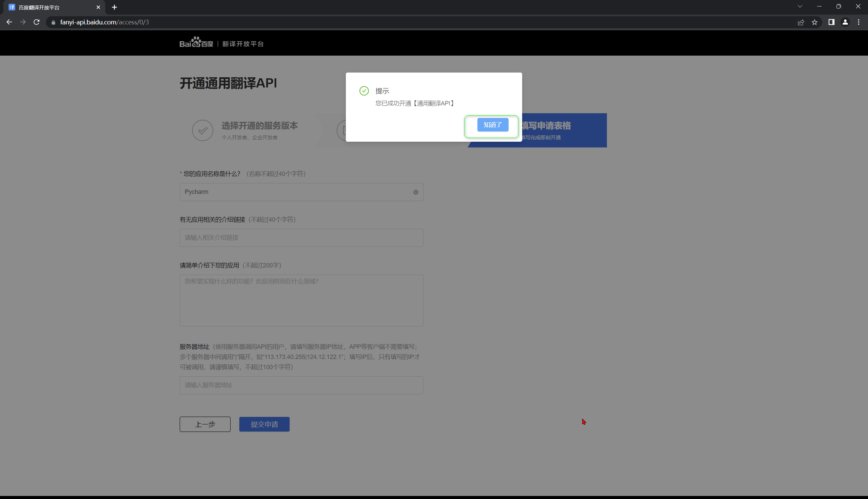Click the address bar URL
This screenshot has width=868, height=499.
104,22
